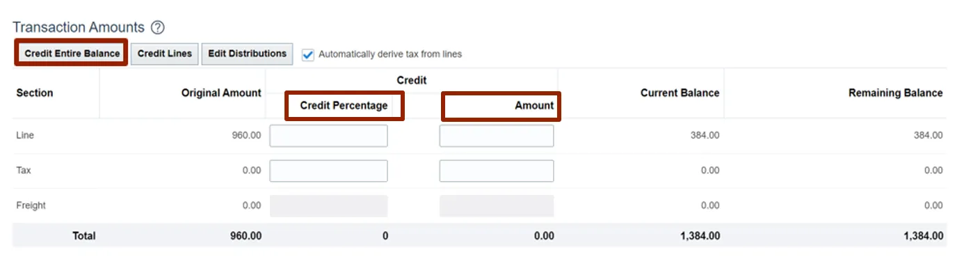Select the Credit Percentage column header
The image size is (980, 275).
click(x=344, y=106)
